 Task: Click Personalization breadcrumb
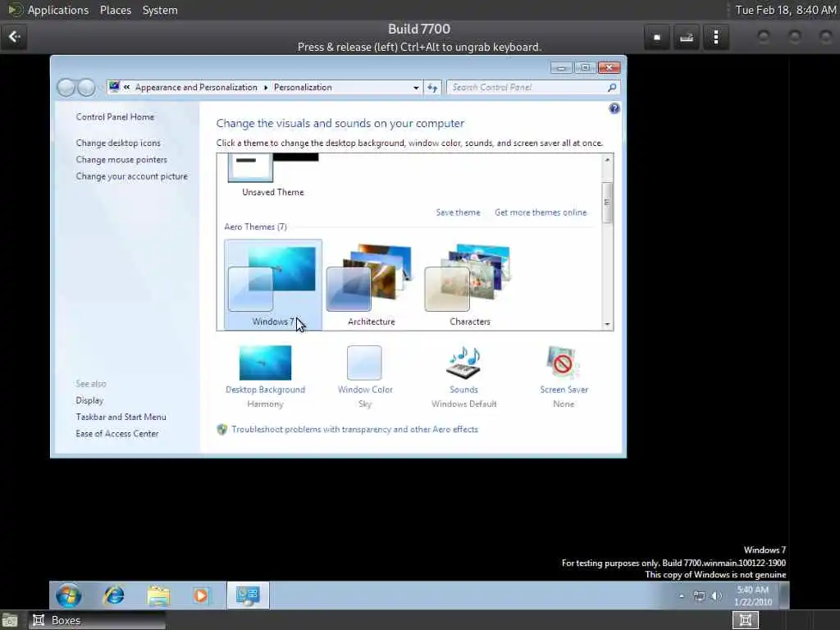(303, 87)
